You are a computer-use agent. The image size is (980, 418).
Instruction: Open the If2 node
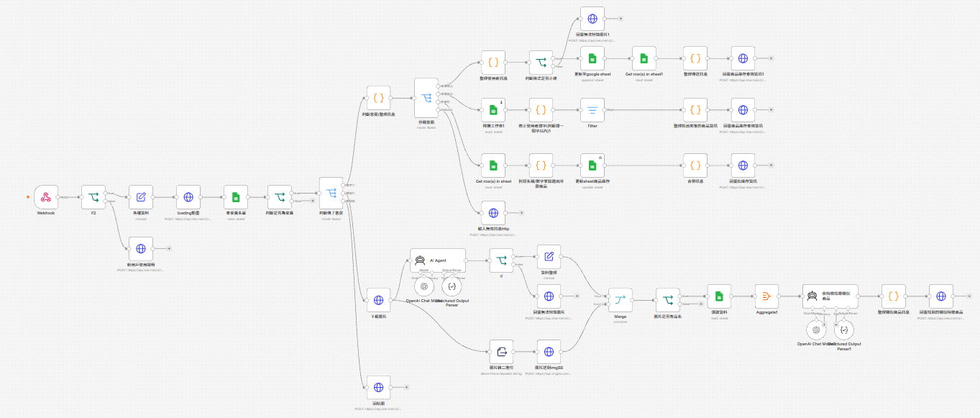pos(93,197)
